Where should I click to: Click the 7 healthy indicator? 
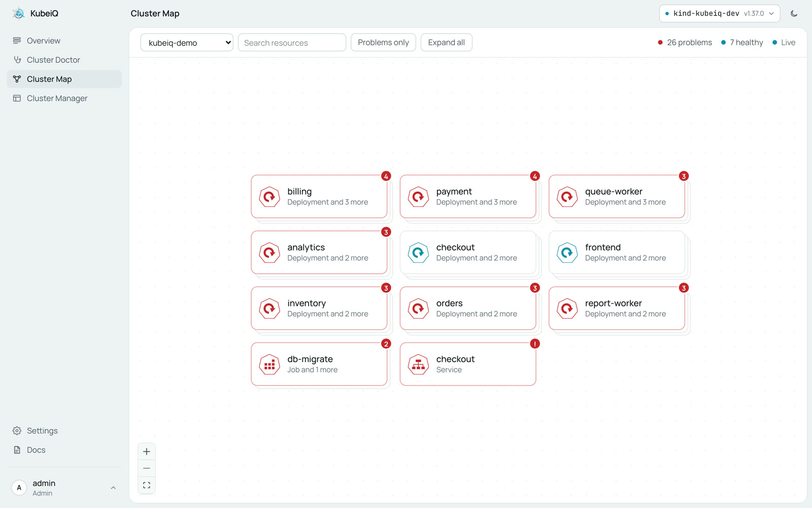pos(742,43)
